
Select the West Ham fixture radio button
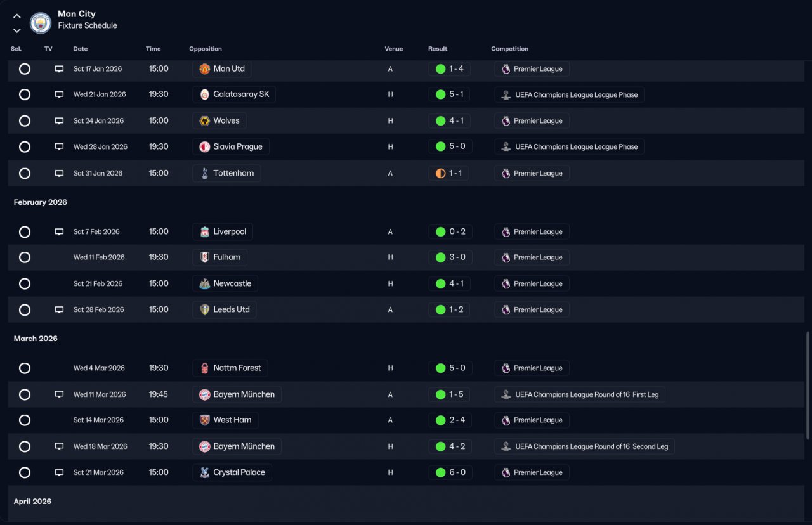point(25,420)
